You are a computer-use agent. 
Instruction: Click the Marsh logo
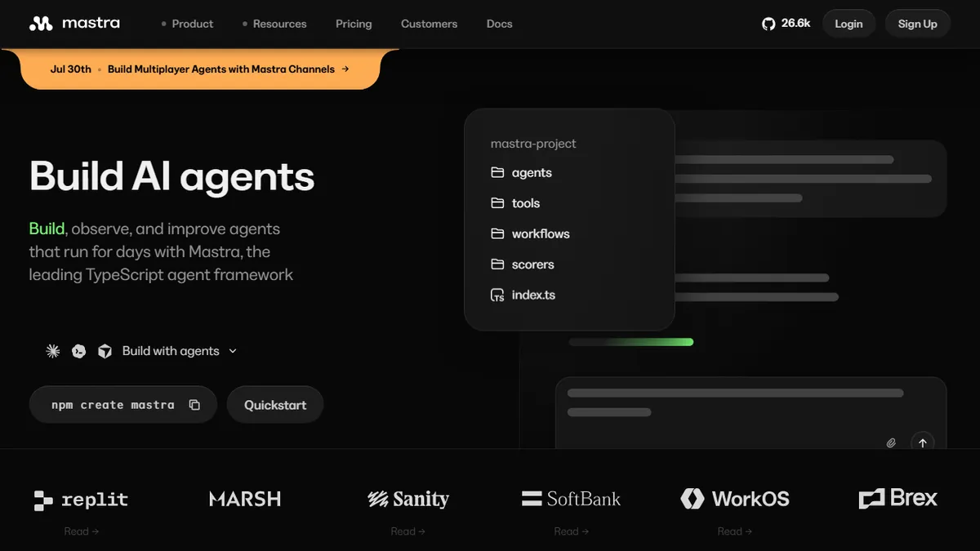(x=245, y=499)
